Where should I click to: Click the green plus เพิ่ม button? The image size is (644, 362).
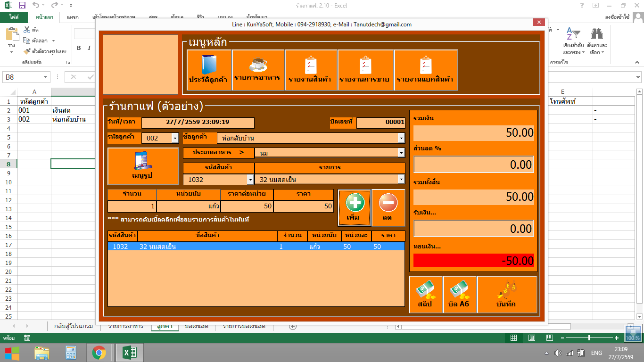point(355,208)
